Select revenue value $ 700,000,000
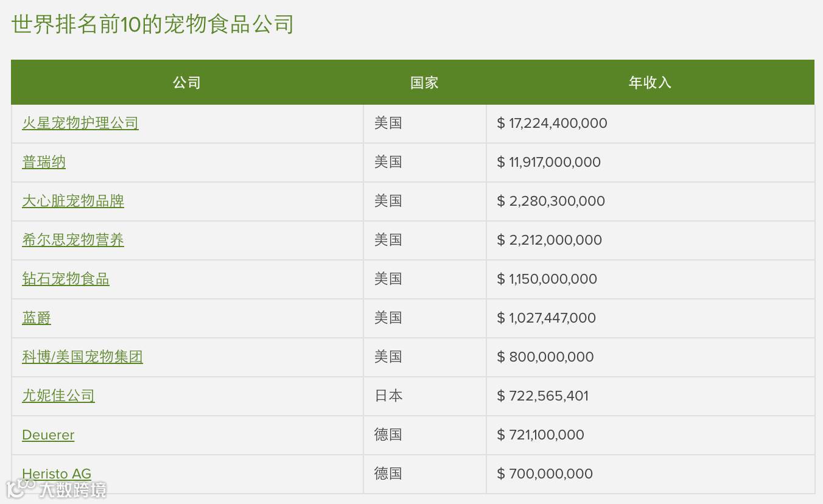This screenshot has height=504, width=823. (x=545, y=474)
